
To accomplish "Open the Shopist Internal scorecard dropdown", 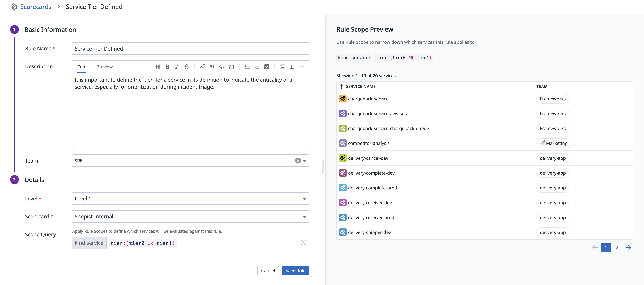I will coord(305,217).
